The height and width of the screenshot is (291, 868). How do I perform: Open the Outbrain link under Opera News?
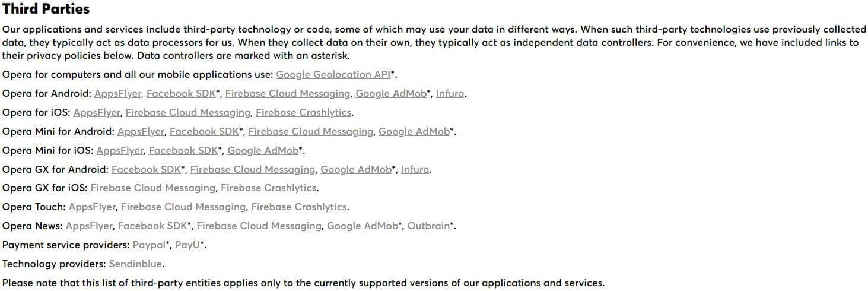tap(428, 226)
